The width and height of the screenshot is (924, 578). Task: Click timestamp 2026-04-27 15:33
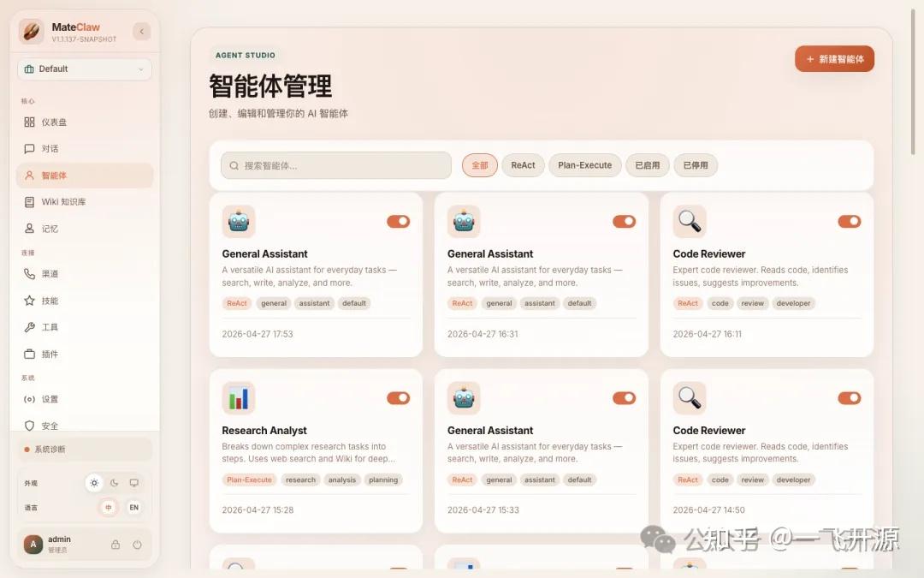click(483, 510)
